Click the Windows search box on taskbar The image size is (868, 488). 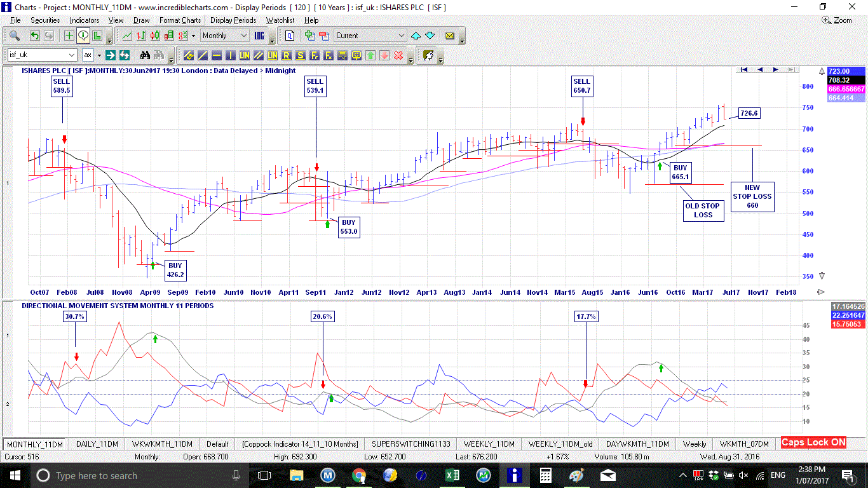[139, 475]
